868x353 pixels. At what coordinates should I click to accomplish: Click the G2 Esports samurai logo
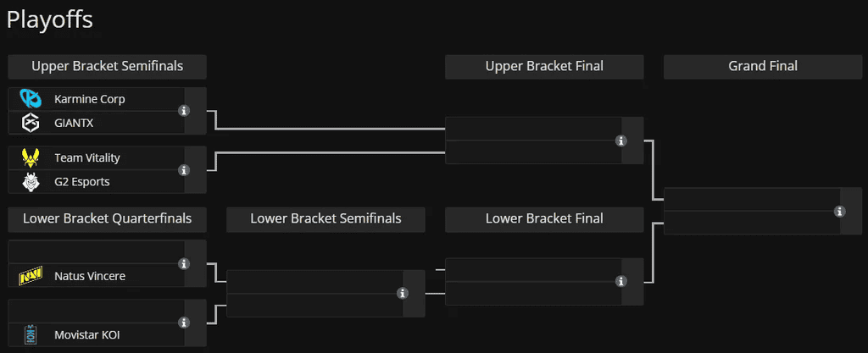[30, 182]
